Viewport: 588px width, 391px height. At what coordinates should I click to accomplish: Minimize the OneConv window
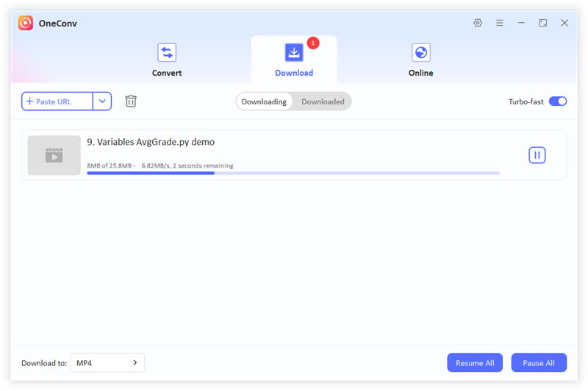[521, 23]
